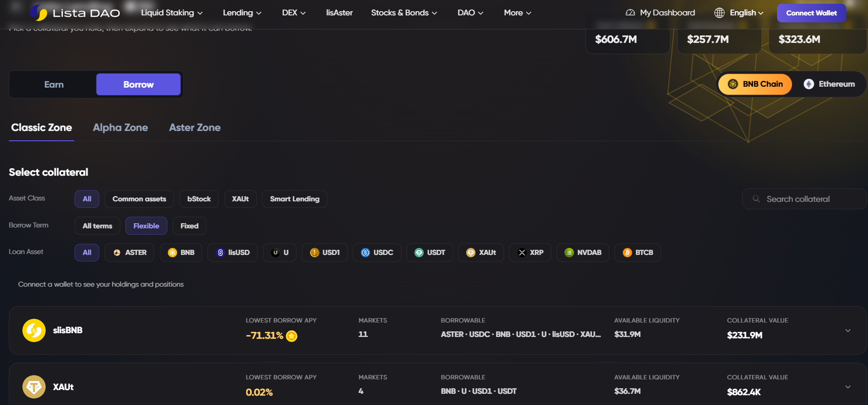Click the XAUt icon in Loan Asset

[471, 253]
